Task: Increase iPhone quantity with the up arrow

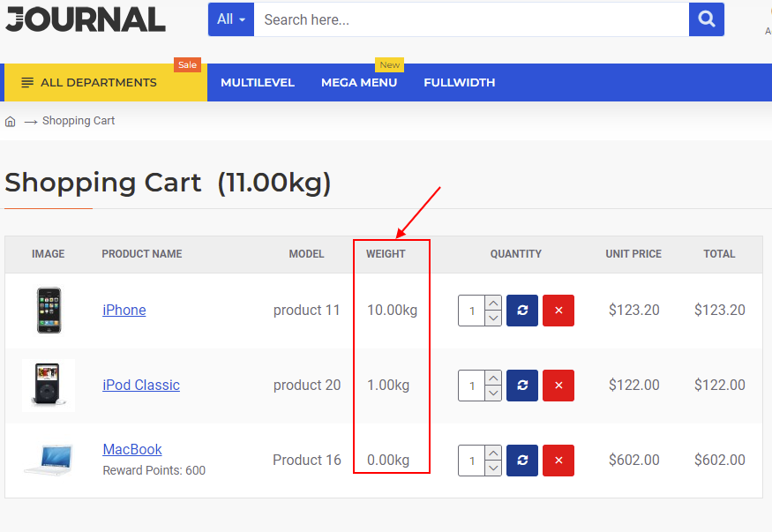Action: pyautogui.click(x=493, y=303)
